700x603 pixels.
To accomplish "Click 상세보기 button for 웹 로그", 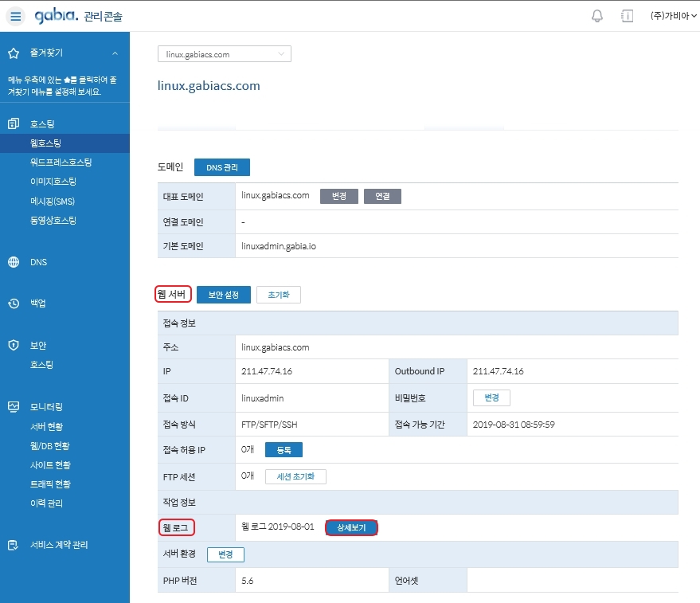I will coord(351,527).
